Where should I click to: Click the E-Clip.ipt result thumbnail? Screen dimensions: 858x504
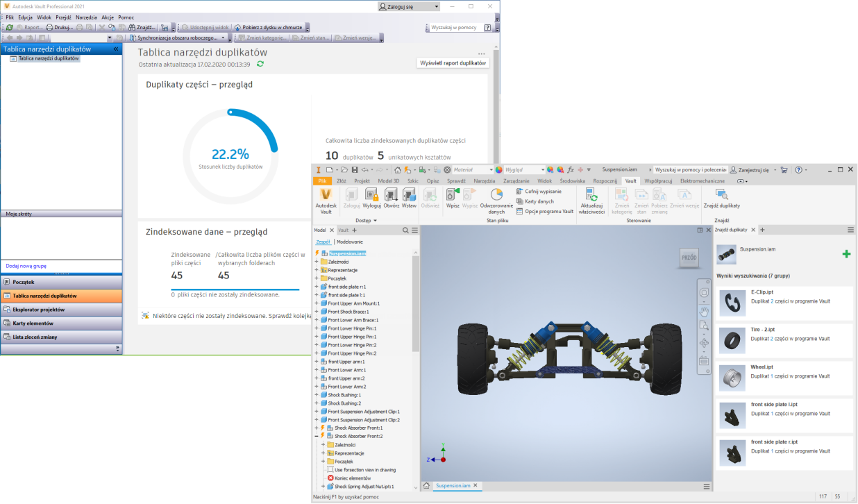point(731,303)
